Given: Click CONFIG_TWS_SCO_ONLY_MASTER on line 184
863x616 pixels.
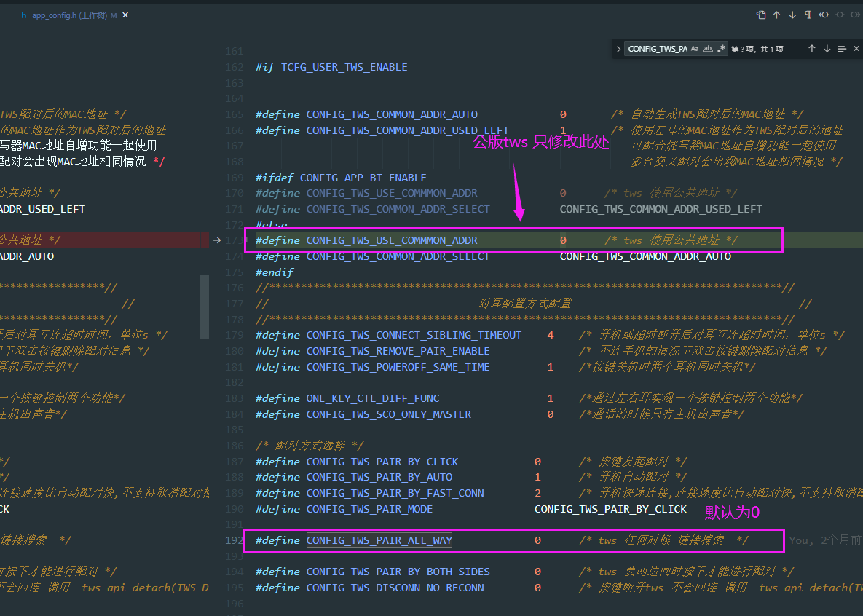Looking at the screenshot, I should click(389, 414).
